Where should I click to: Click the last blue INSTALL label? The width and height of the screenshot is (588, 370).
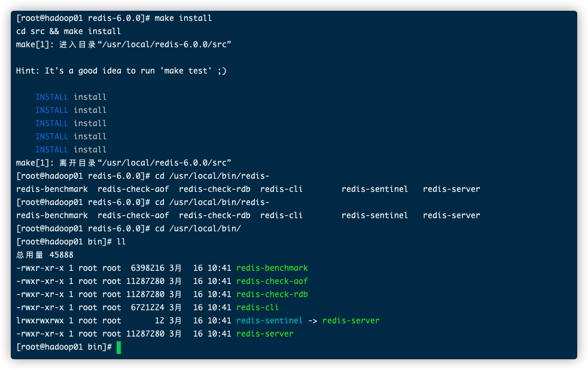point(52,149)
